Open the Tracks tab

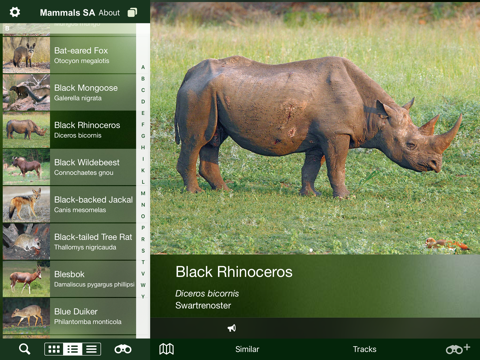[365, 349]
